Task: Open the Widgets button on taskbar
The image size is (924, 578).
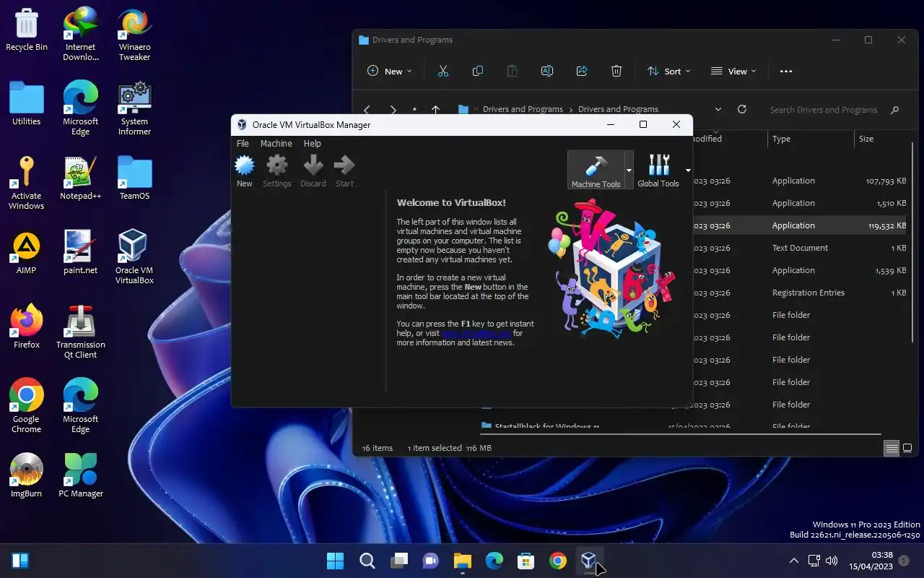Action: pyautogui.click(x=19, y=561)
